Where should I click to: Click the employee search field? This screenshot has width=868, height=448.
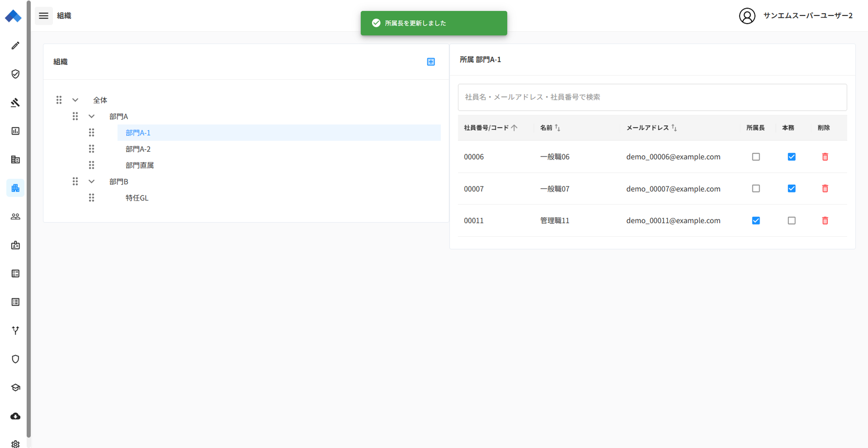pos(652,97)
